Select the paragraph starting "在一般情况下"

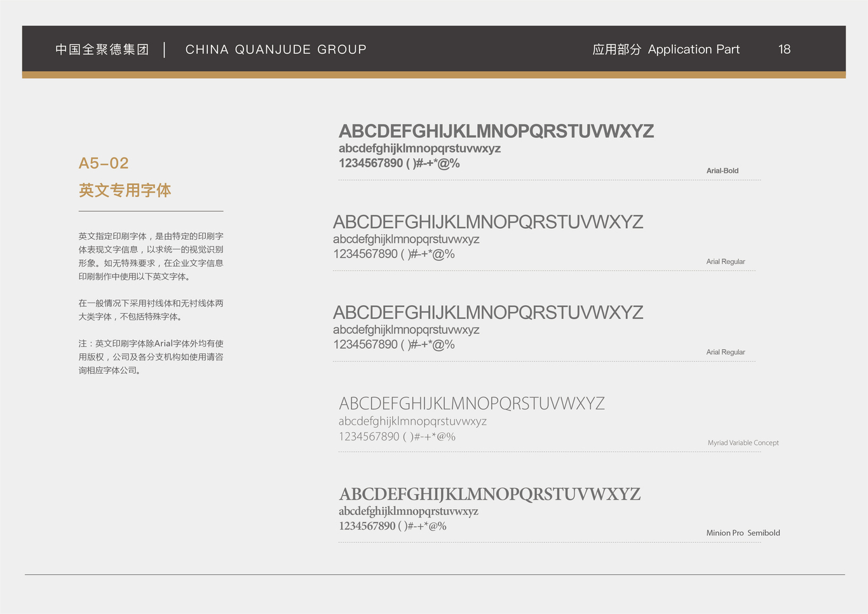pos(151,310)
